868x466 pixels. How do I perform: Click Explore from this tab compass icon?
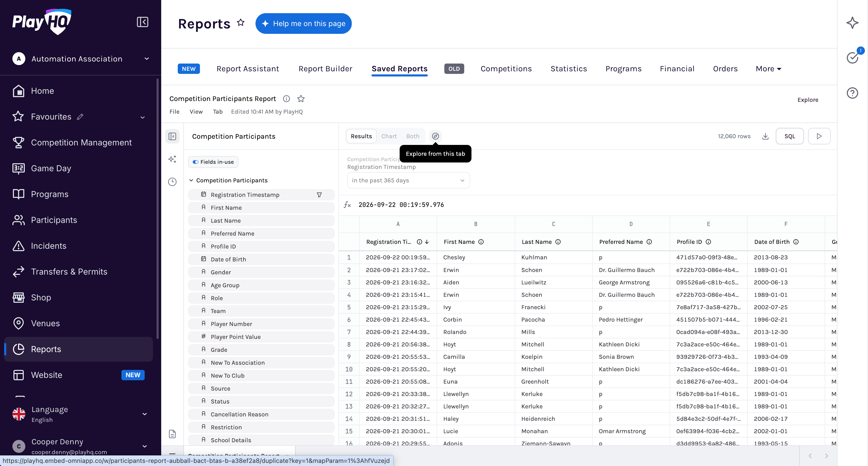point(435,136)
